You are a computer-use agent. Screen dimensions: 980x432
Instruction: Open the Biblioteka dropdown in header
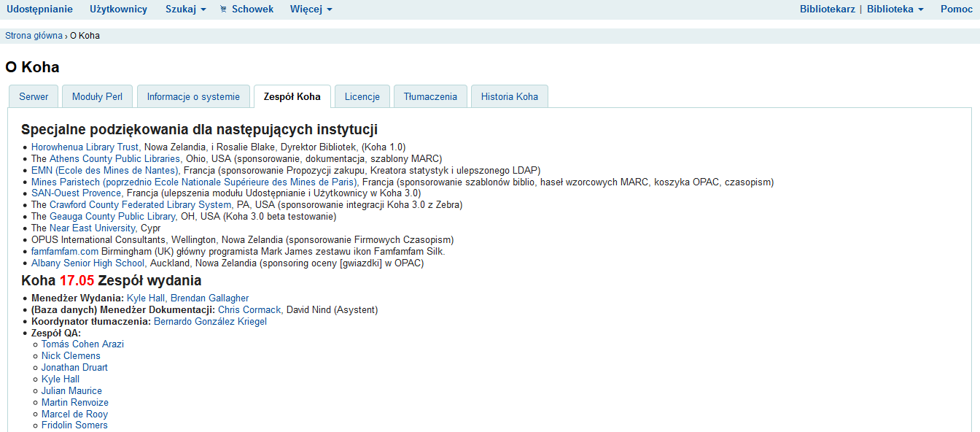tap(895, 9)
